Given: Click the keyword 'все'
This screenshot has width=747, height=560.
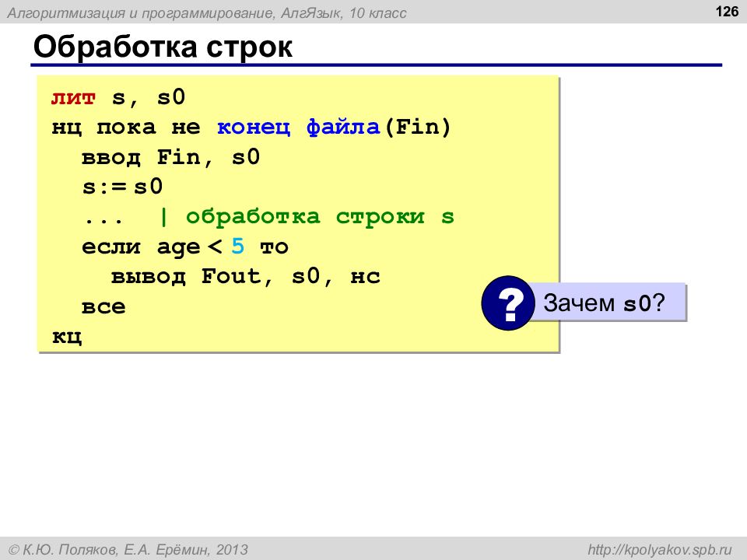Looking at the screenshot, I should click(x=103, y=306).
